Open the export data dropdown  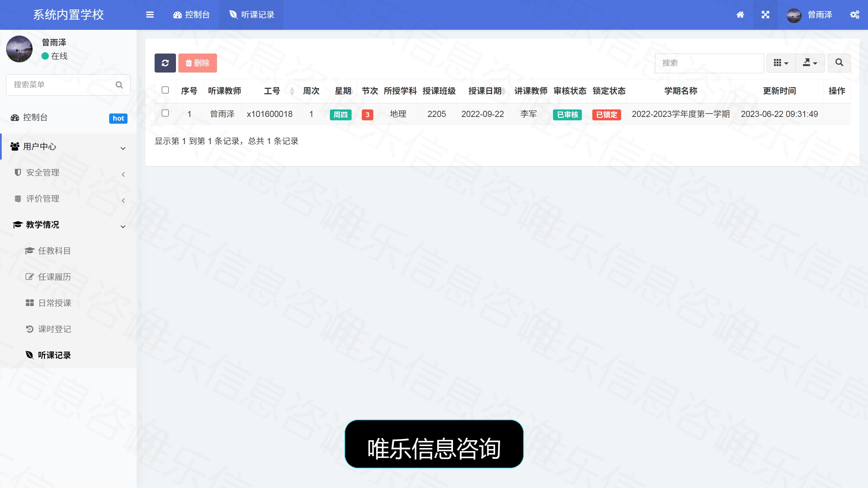(x=810, y=63)
